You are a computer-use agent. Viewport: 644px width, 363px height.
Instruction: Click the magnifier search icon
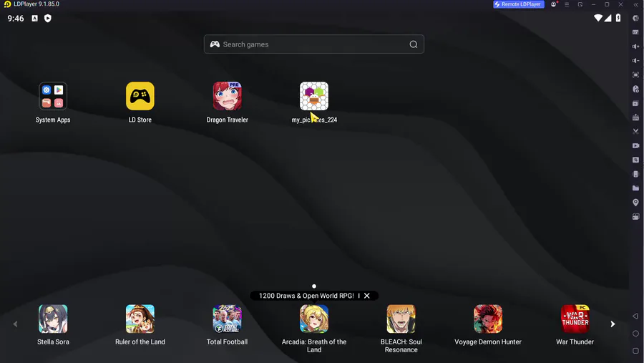click(x=414, y=44)
